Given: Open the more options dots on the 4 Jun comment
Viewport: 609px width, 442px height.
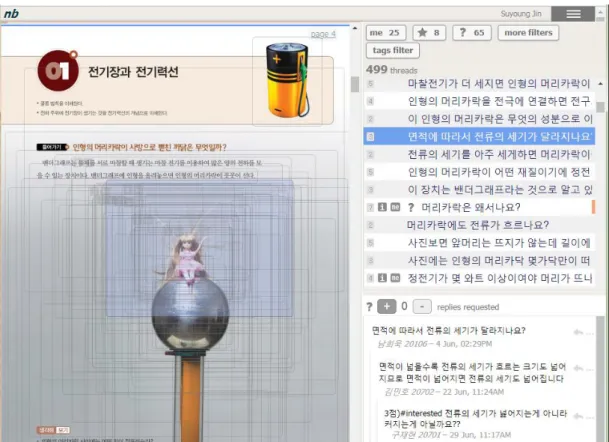Looking at the screenshot, I should [x=590, y=333].
